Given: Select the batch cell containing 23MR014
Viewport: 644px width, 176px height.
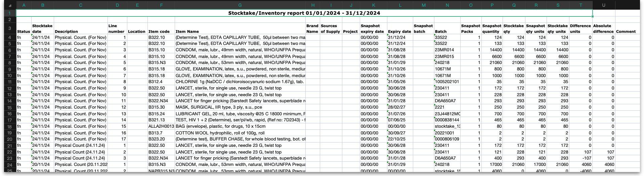Looking at the screenshot, I should (447, 50).
